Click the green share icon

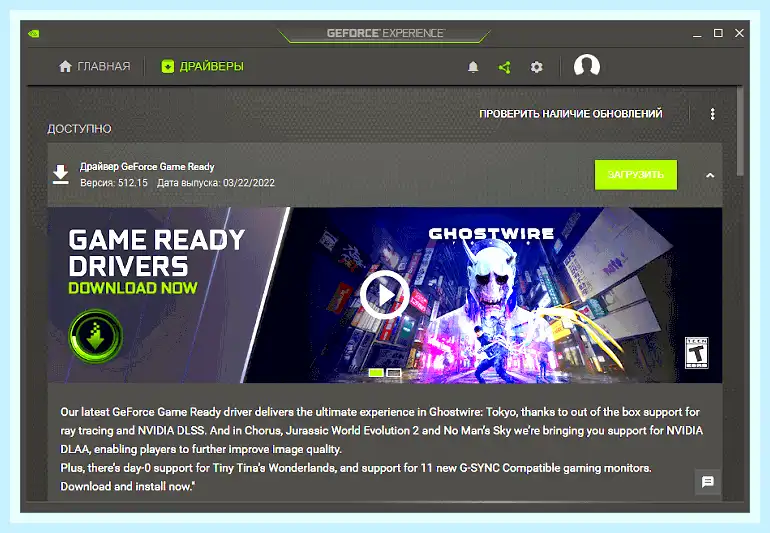[x=504, y=67]
